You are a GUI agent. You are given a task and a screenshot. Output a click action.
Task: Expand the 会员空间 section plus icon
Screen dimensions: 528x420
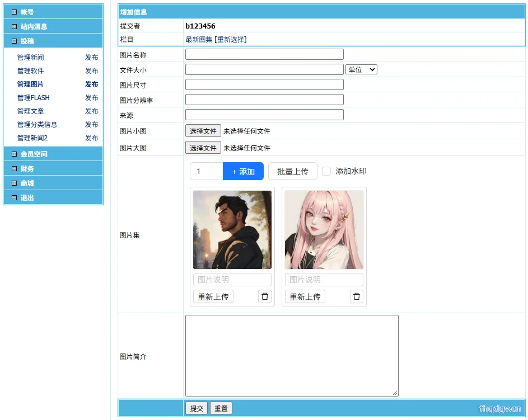point(14,154)
